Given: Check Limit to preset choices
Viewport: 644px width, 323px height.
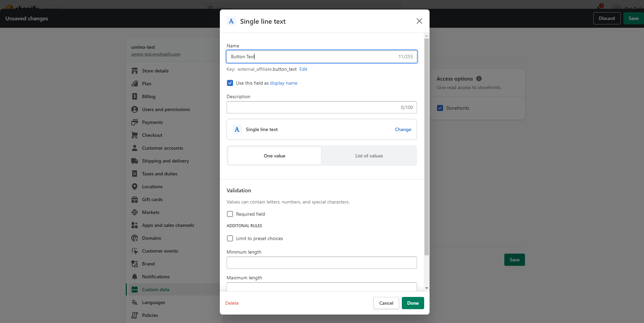Looking at the screenshot, I should pyautogui.click(x=230, y=238).
